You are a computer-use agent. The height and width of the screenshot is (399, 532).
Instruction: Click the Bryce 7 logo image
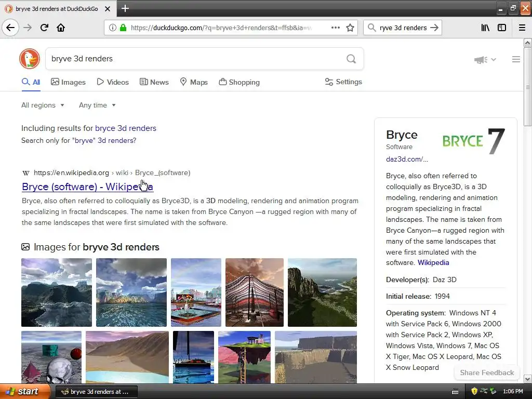point(474,141)
